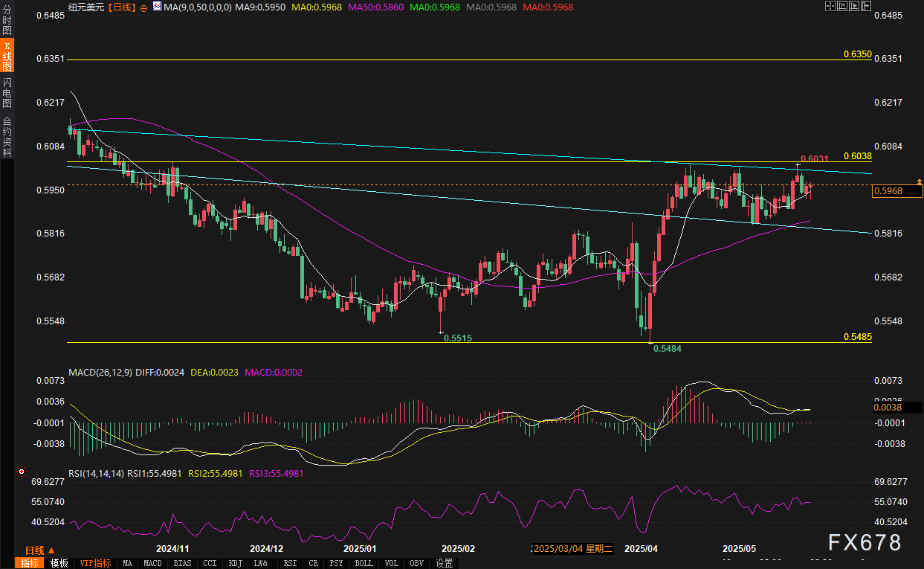This screenshot has width=924, height=569.
Task: Switch to the 闪电图 side tab
Action: [7, 91]
